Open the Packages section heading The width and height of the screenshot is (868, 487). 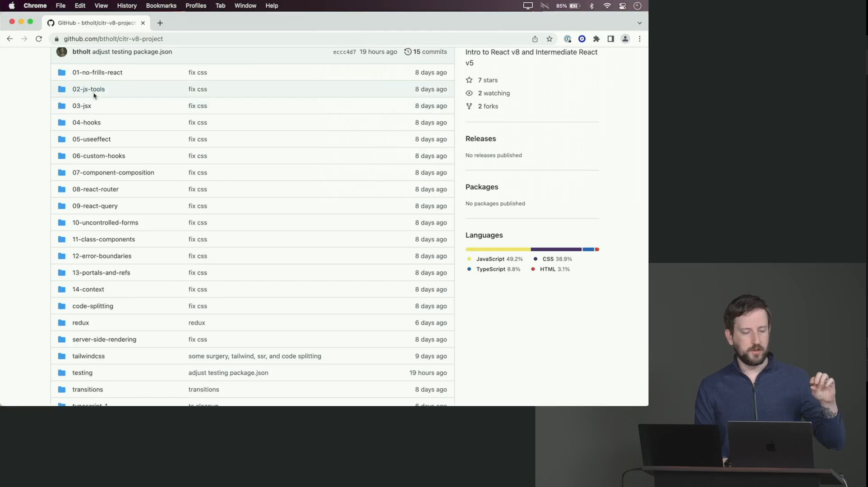(482, 187)
